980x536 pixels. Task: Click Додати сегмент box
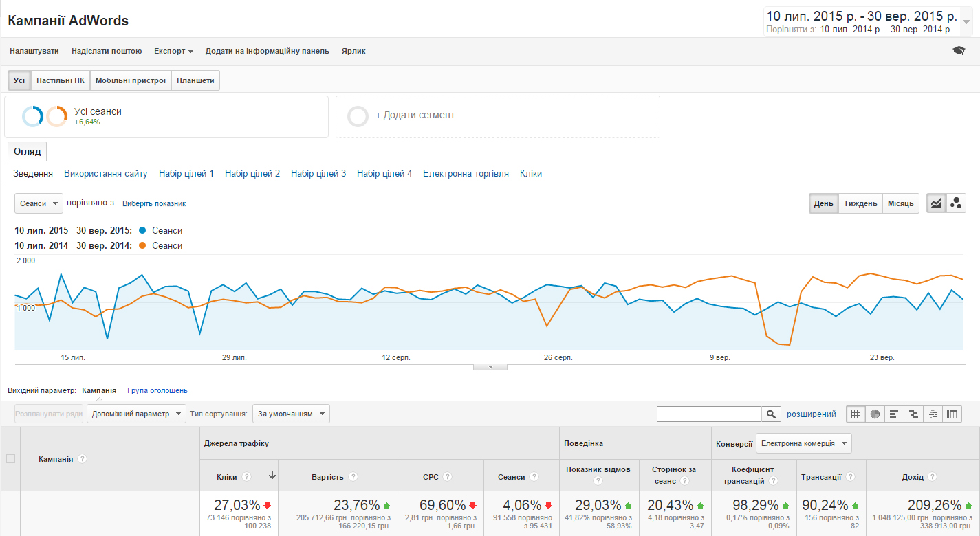pyautogui.click(x=497, y=116)
